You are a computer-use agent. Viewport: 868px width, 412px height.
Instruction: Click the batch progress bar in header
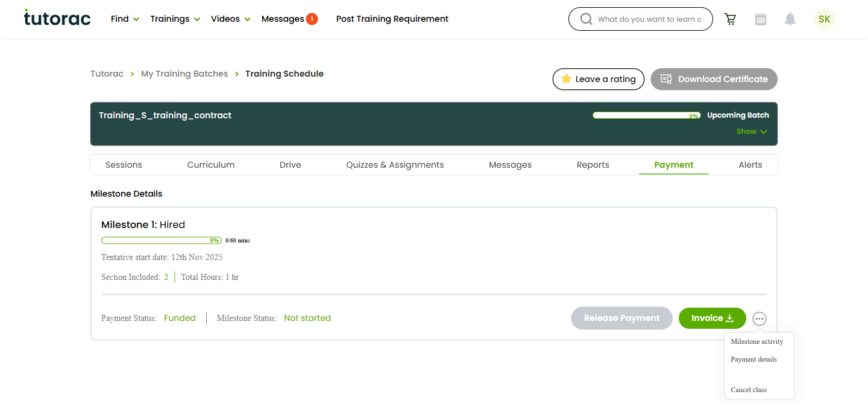click(647, 115)
